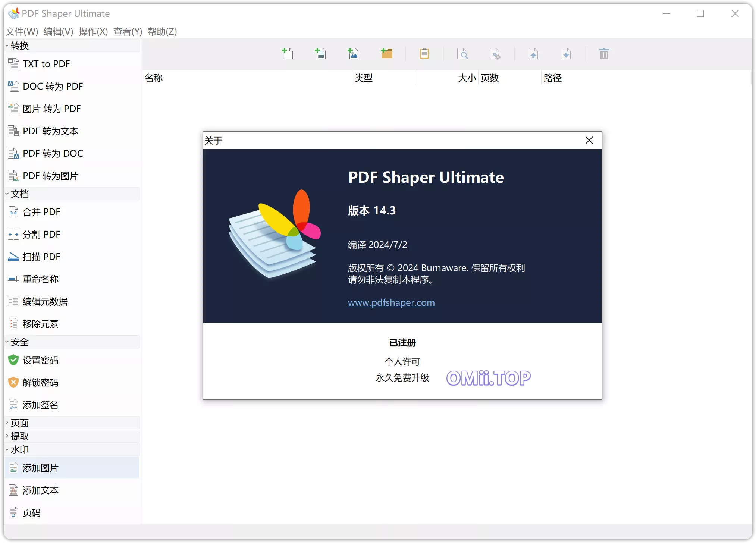The image size is (756, 543).
Task: Collapse the 文档 section
Action: tap(7, 194)
